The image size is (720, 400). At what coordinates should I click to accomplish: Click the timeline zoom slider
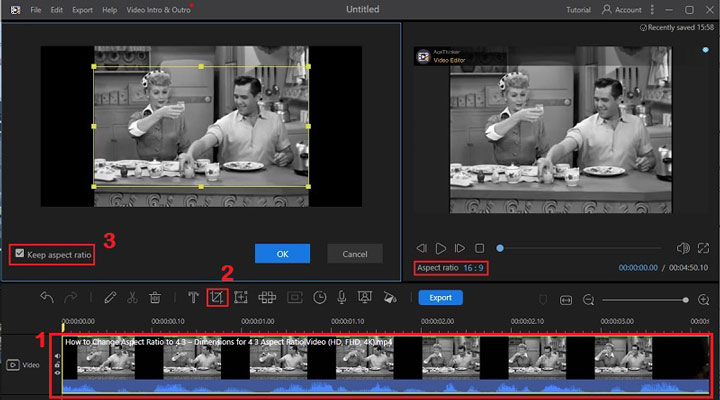645,299
